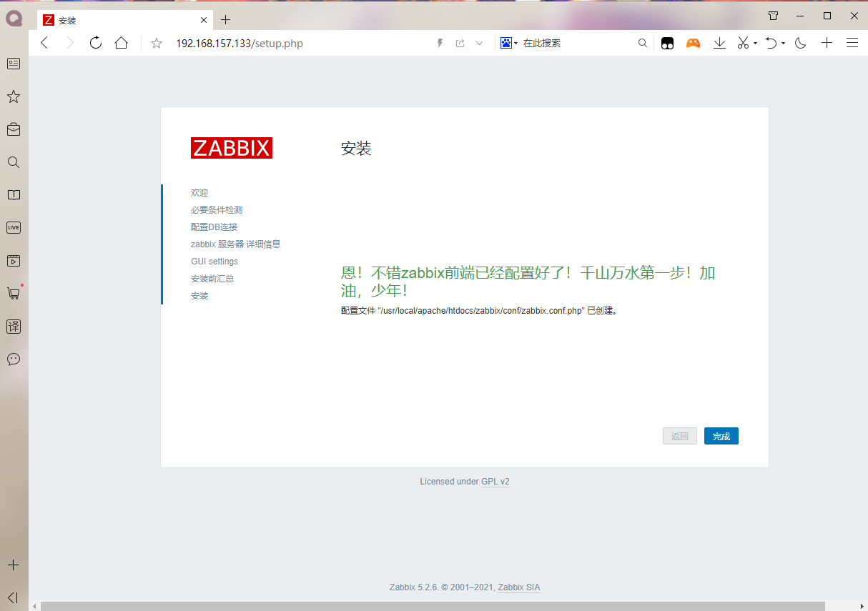Select the GUI settings setup step
This screenshot has height=611, width=868.
pos(214,262)
